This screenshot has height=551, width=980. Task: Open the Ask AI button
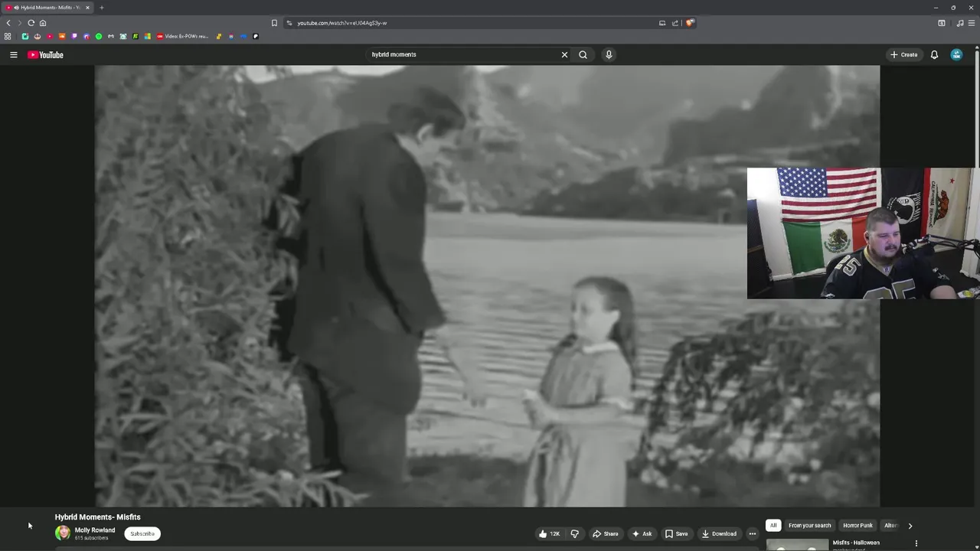click(642, 533)
